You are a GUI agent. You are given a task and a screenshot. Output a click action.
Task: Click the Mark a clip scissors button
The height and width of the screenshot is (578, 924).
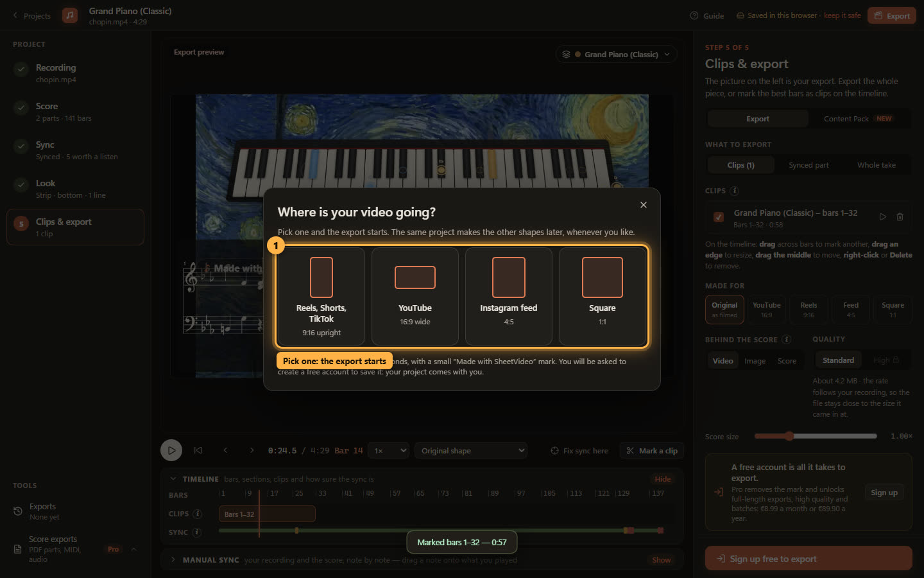click(x=651, y=451)
